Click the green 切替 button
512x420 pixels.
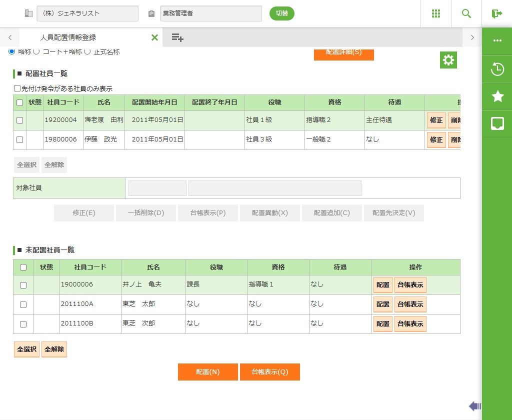(x=282, y=13)
